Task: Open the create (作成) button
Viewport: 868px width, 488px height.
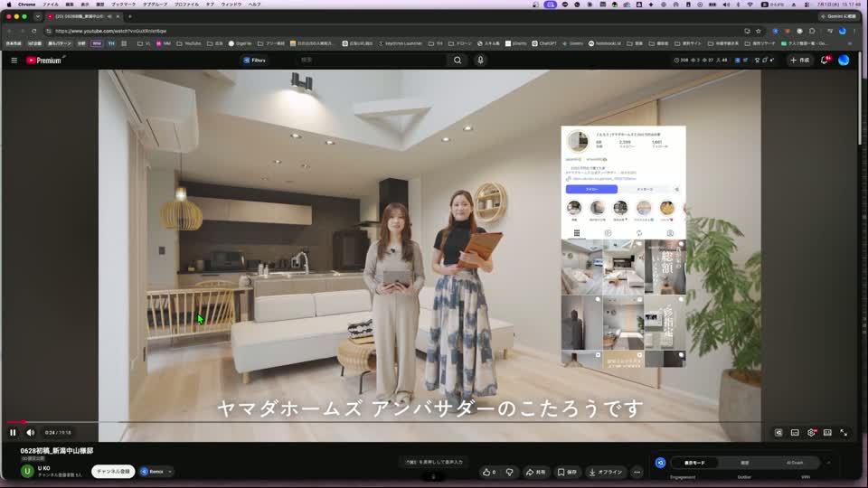Action: 799,61
